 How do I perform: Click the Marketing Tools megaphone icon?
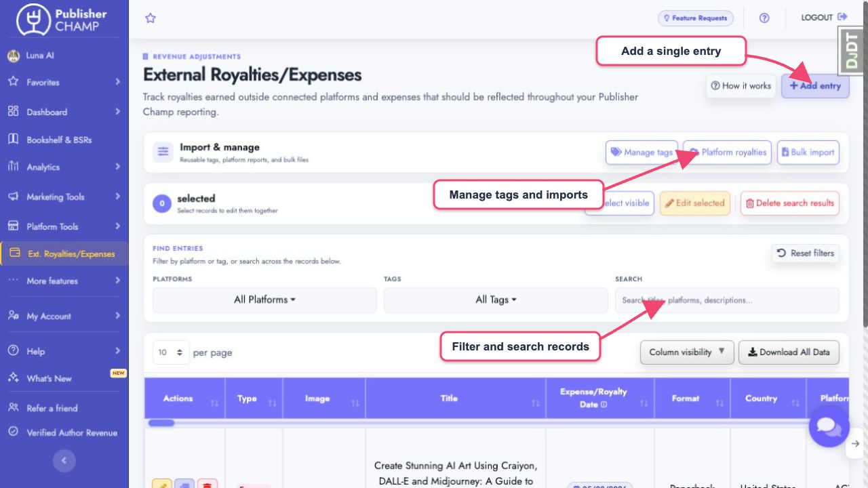[13, 197]
